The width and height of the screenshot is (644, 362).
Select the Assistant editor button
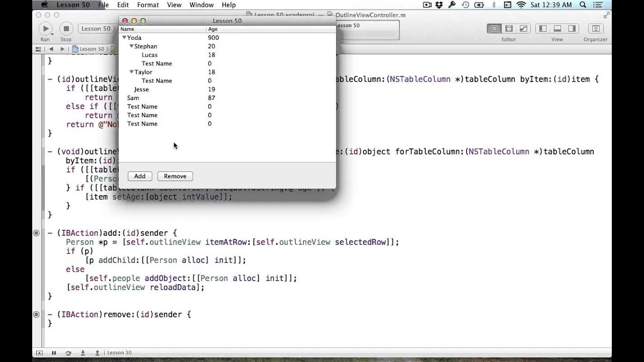[x=509, y=29]
